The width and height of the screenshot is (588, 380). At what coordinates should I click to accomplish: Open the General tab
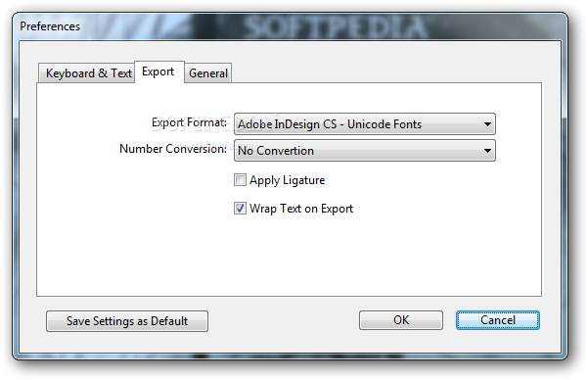pyautogui.click(x=208, y=72)
